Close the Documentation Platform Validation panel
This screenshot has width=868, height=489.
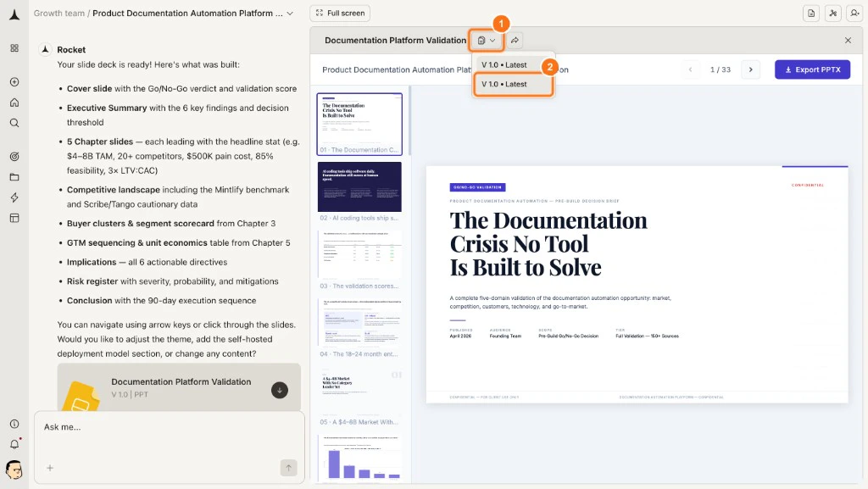pyautogui.click(x=848, y=41)
